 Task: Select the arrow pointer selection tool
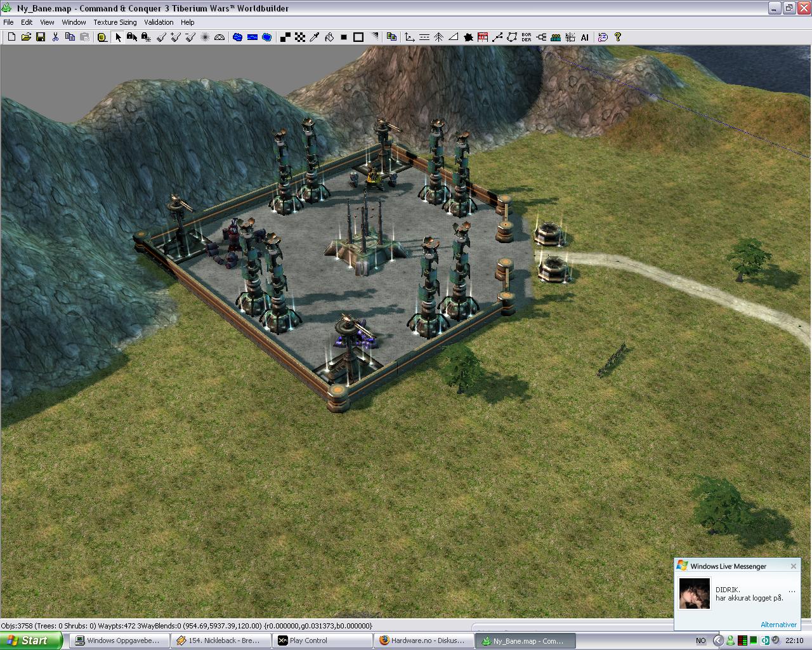click(x=118, y=37)
